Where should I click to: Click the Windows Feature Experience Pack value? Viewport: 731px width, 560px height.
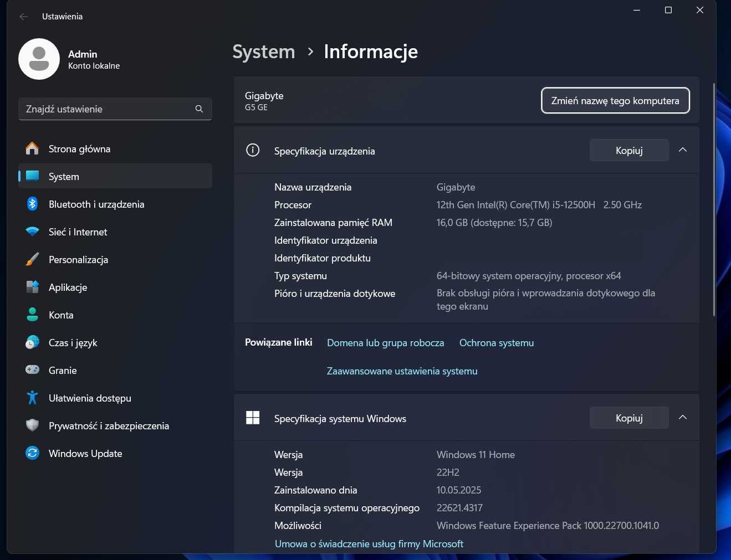tap(548, 526)
